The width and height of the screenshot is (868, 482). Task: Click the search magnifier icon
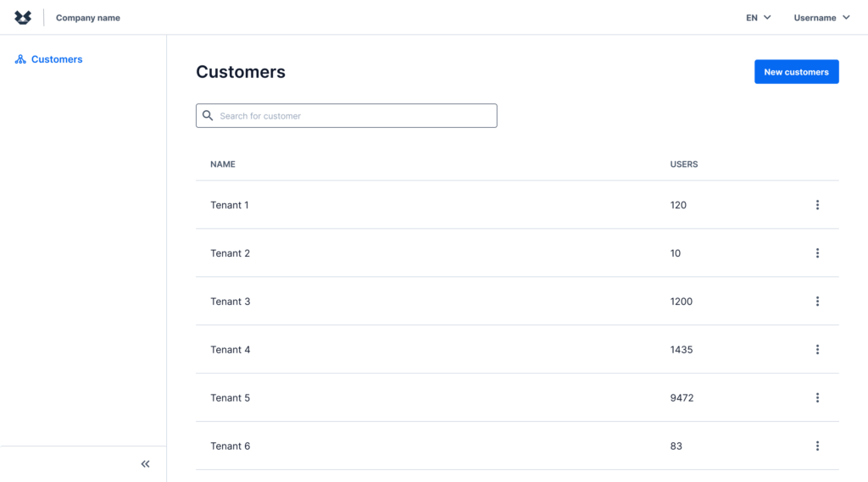click(x=208, y=116)
